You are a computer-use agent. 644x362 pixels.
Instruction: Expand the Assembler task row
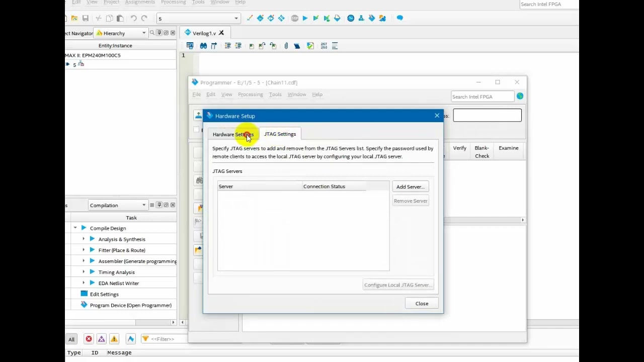(84, 261)
